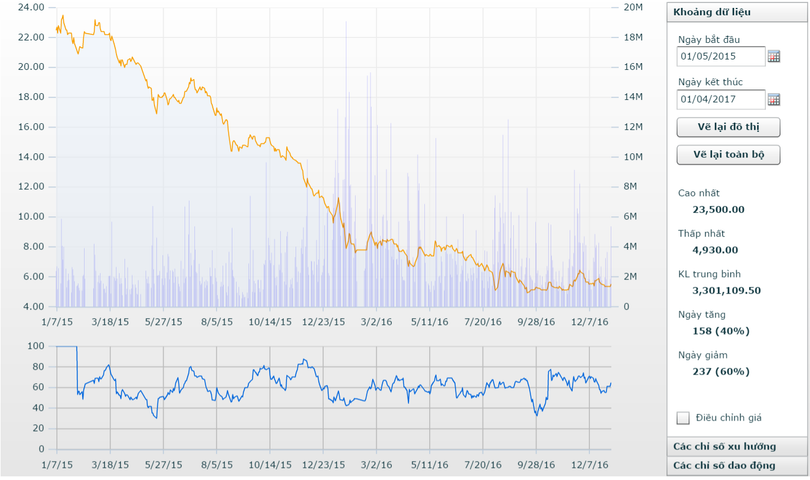Click the 'Ngày bắt đầu' date field
The height and width of the screenshot is (480, 810).
pos(720,57)
